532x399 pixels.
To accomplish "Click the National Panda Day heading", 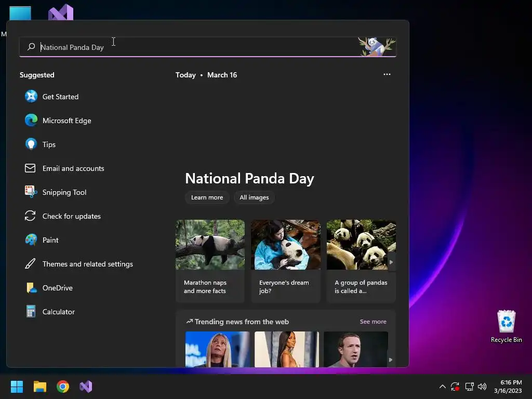I will 250,179.
